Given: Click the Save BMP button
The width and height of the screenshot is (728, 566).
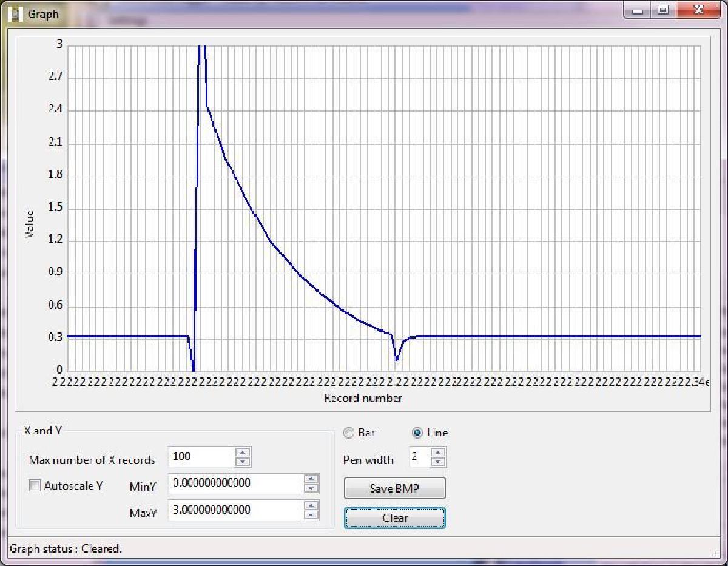Looking at the screenshot, I should (394, 488).
